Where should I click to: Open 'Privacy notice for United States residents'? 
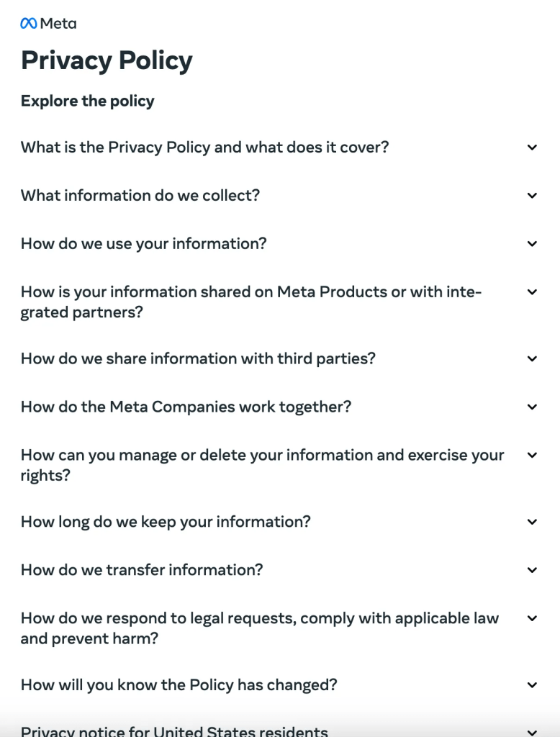pyautogui.click(x=174, y=730)
